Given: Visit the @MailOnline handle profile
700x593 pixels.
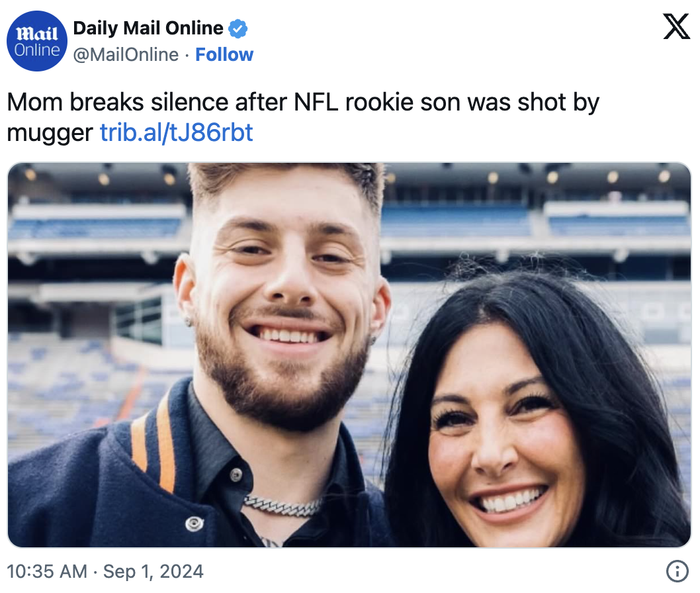Looking at the screenshot, I should [x=126, y=55].
